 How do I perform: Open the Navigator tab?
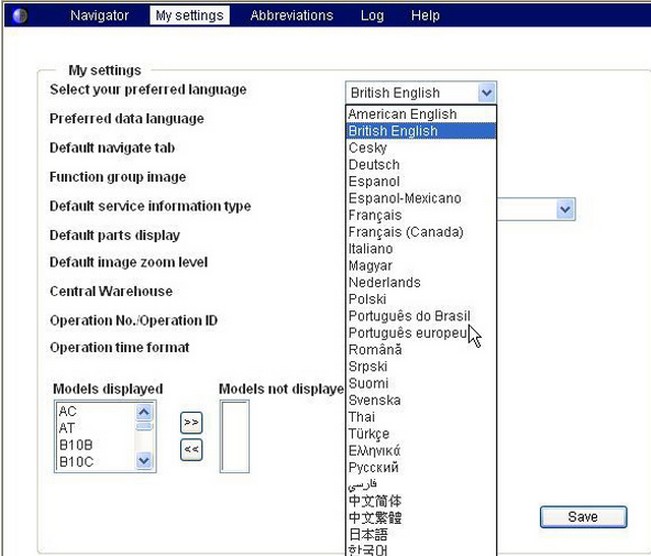(x=99, y=15)
